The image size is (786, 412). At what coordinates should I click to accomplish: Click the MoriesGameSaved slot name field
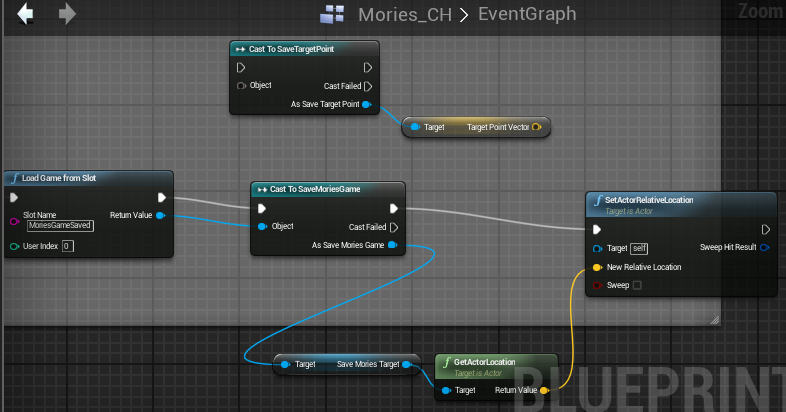(60, 226)
